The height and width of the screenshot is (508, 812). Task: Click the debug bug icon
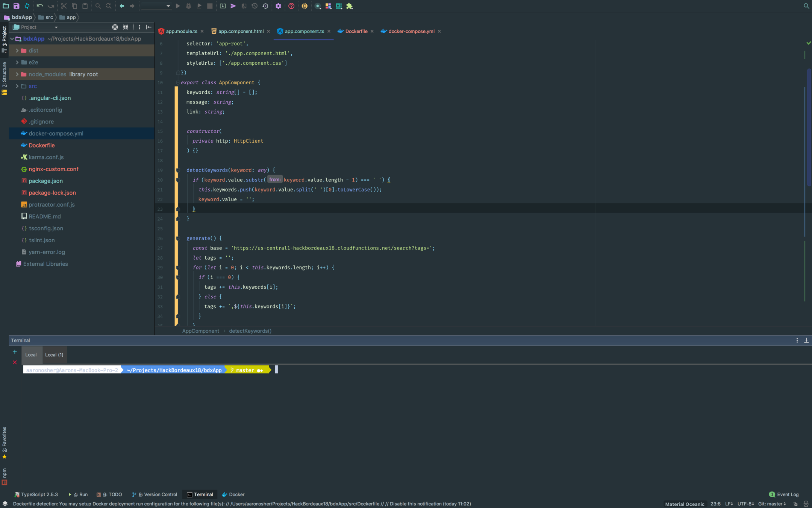click(188, 6)
